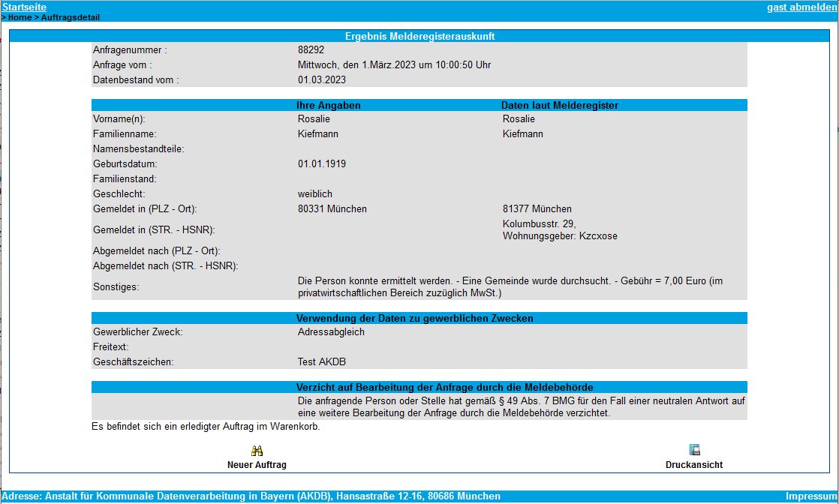This screenshot has height=504, width=839.
Task: Click the Adressabgleich purpose value
Action: tap(331, 332)
